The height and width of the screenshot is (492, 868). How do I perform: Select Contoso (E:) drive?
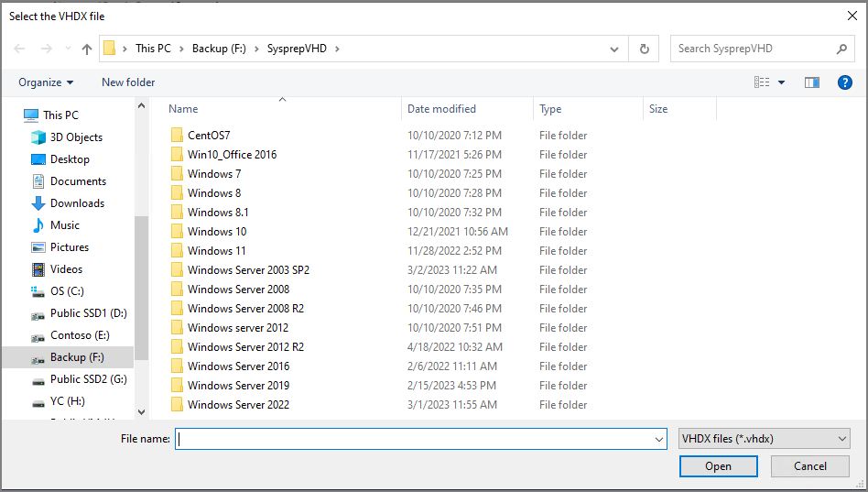click(x=80, y=335)
